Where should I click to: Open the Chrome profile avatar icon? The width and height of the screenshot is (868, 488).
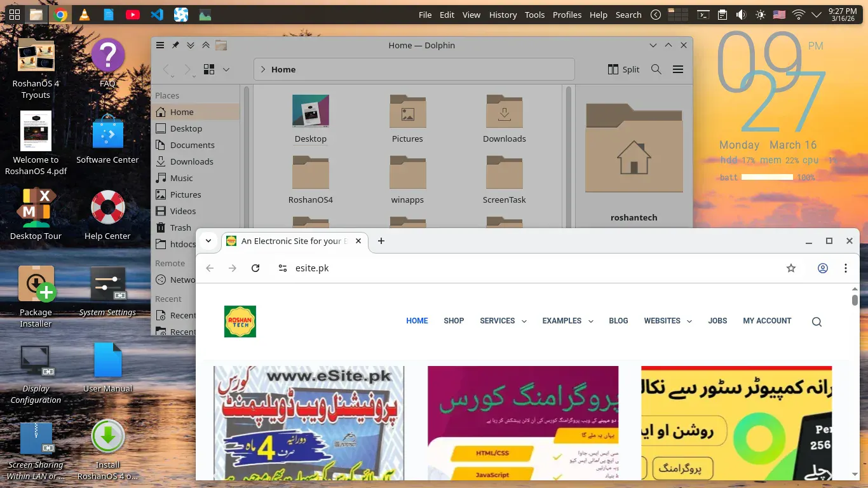point(823,268)
